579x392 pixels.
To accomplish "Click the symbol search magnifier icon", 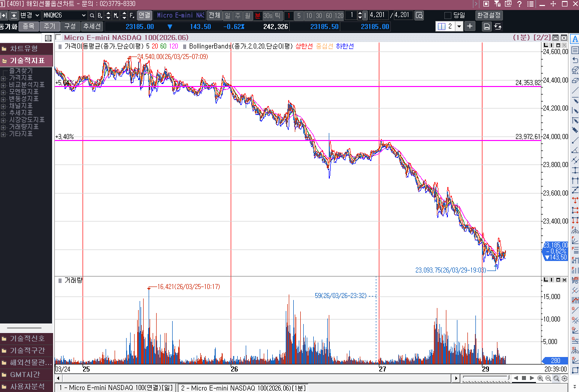I will coord(92,15).
